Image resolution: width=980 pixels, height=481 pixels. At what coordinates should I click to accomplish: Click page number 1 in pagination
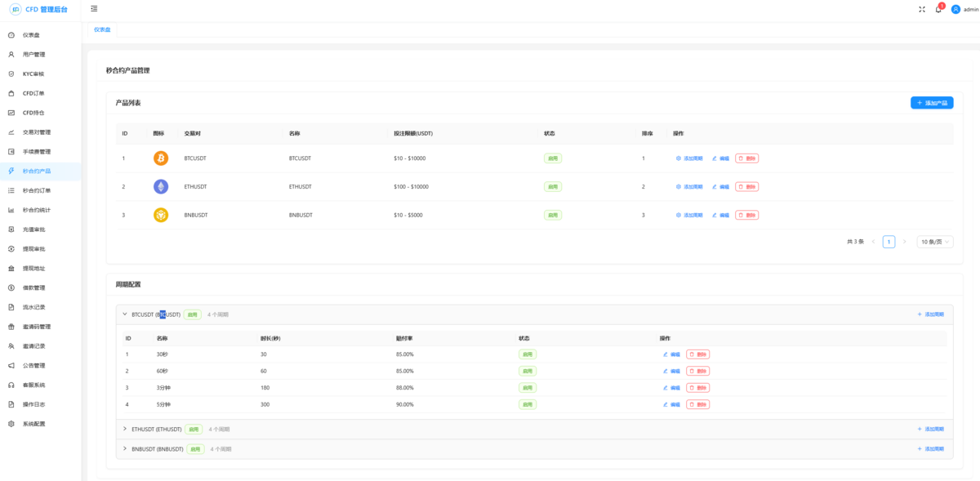pyautogui.click(x=889, y=242)
